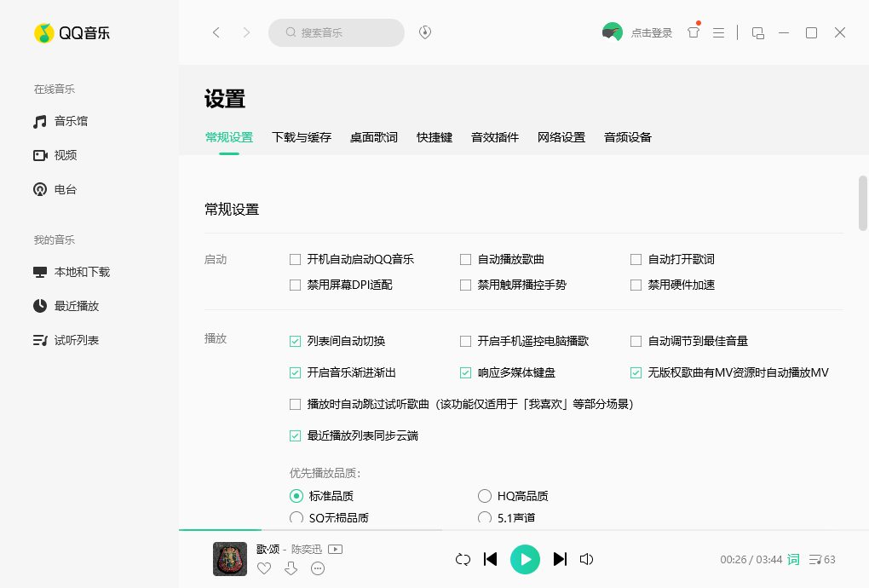Toggle the lyrics 词 icon in the player bar
The height and width of the screenshot is (588, 869).
pyautogui.click(x=793, y=560)
